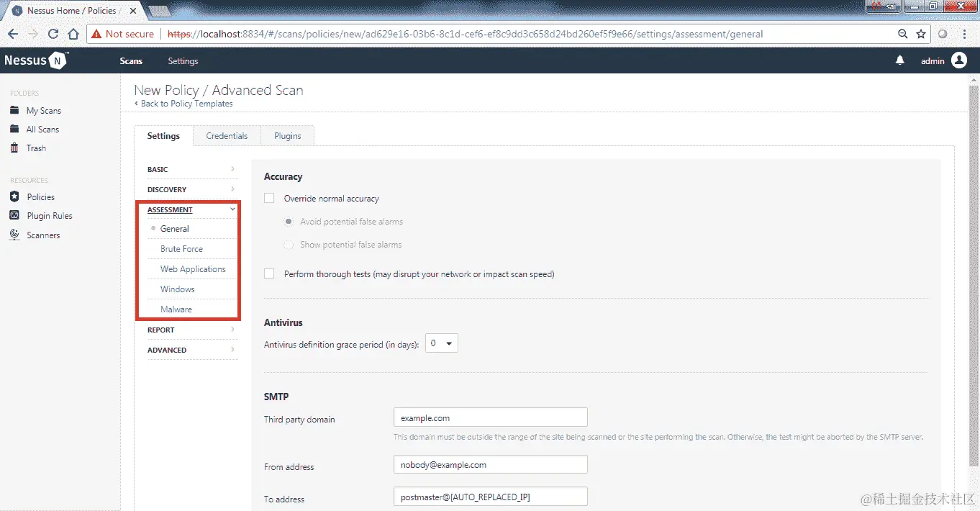Select General under Assessment
The width and height of the screenshot is (980, 511).
tap(175, 229)
